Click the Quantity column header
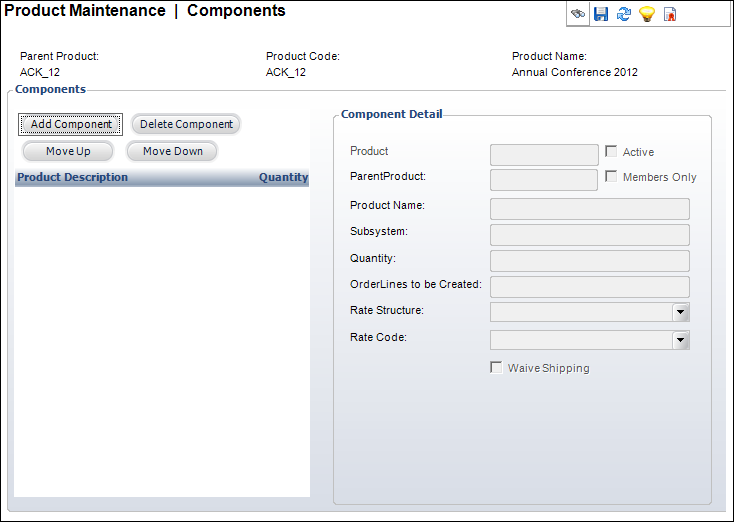 [x=283, y=178]
